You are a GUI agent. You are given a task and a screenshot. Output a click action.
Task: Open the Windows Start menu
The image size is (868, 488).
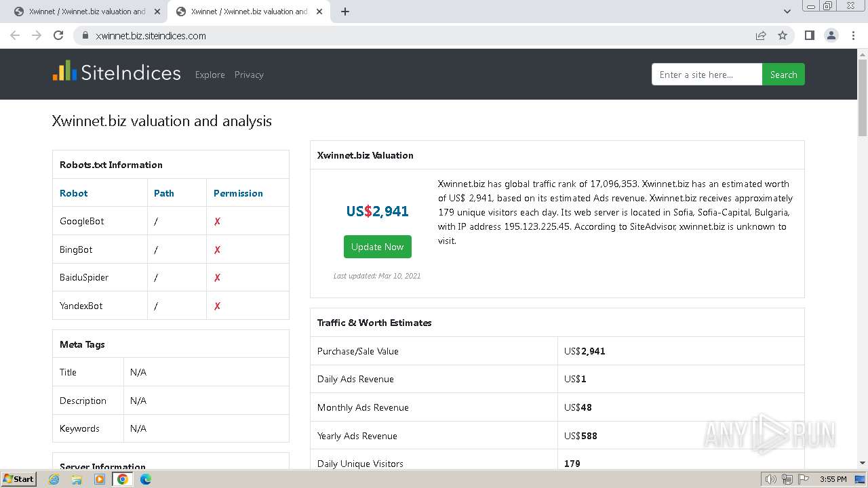[19, 479]
